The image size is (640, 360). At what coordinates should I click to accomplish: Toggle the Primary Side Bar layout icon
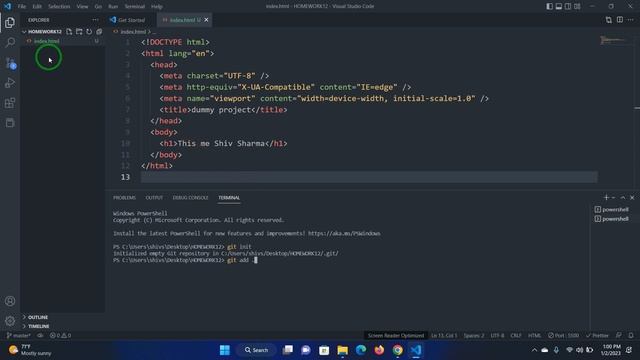coord(549,6)
